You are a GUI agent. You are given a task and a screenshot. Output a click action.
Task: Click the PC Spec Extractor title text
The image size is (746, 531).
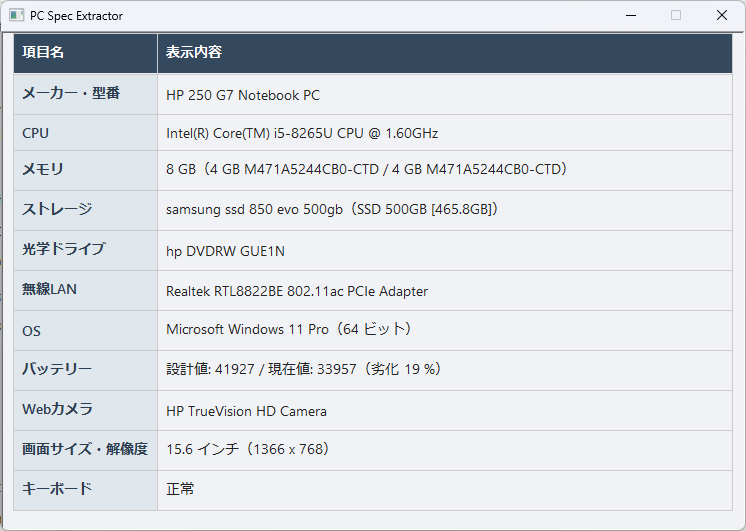click(76, 16)
